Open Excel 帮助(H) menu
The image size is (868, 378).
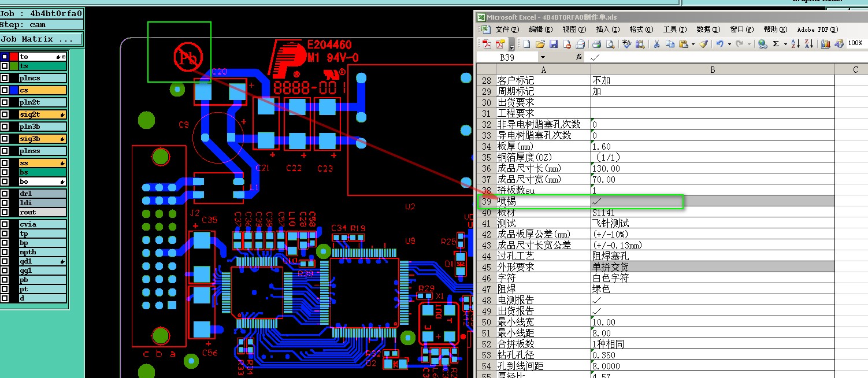coord(775,29)
